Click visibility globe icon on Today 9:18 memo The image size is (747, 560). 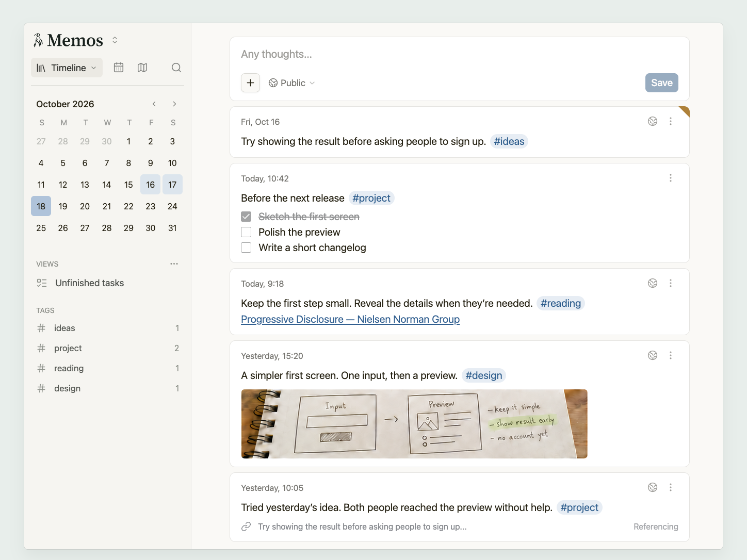click(x=653, y=283)
